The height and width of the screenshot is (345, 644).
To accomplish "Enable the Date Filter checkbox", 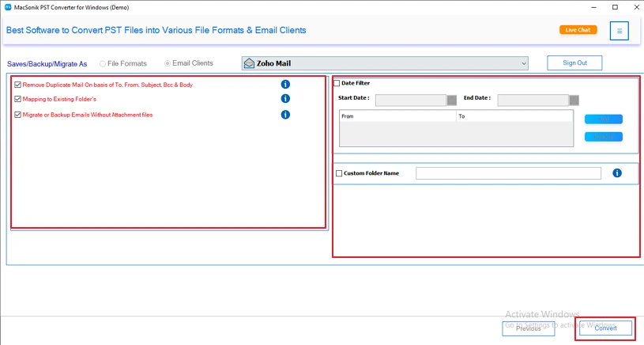I will pyautogui.click(x=337, y=83).
